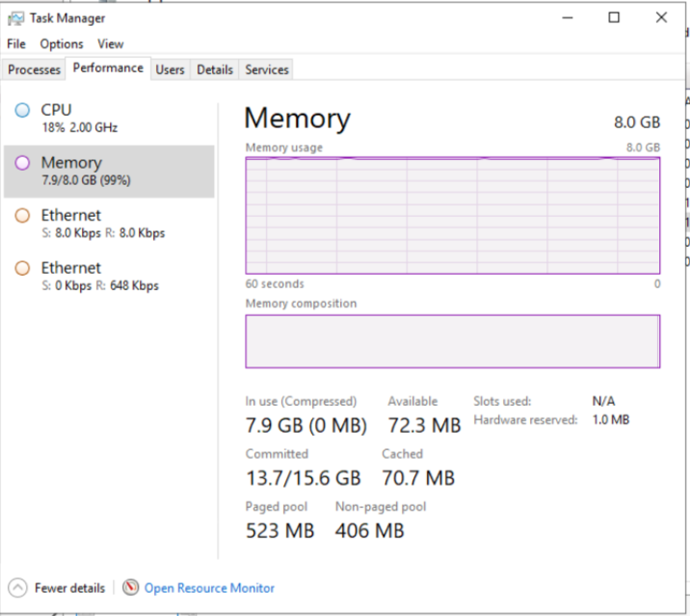Screen dimensions: 690x616
Task: Select Ethernet entry with S: 8.0 Kbps
Action: point(109,224)
